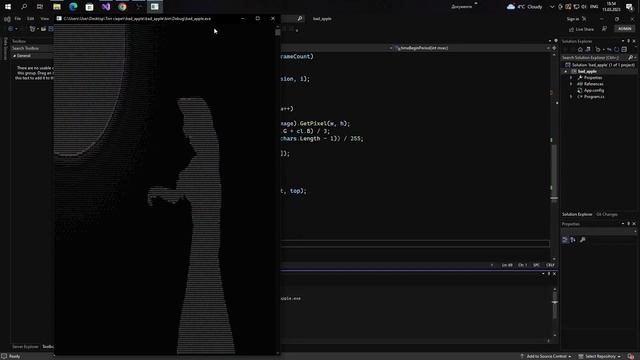Open Solution Explorer search options dropdown

coord(635,58)
